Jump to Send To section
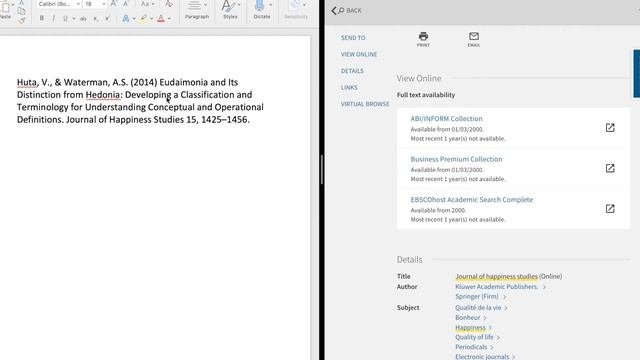This screenshot has height=360, width=640. pos(353,38)
